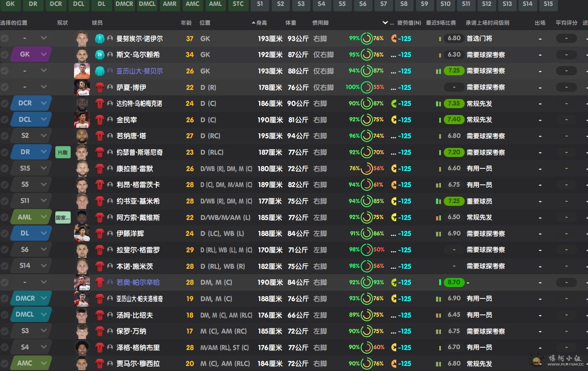Click the info icon next to 若纳唐·塔

pos(110,136)
